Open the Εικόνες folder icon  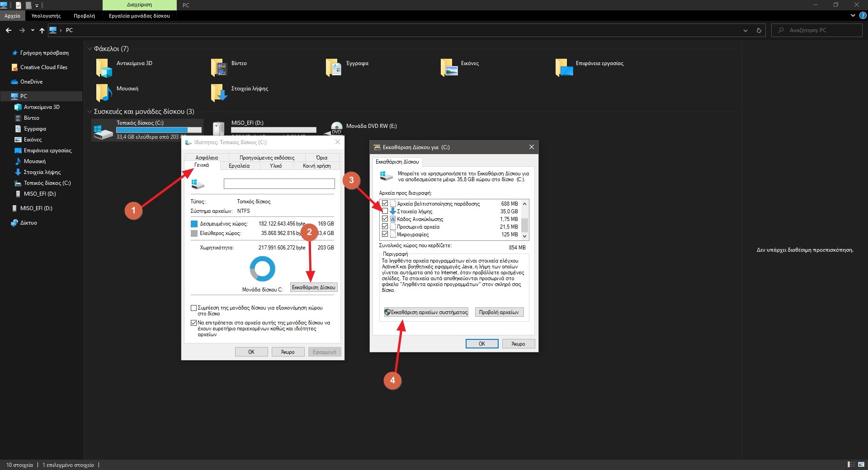tap(448, 68)
